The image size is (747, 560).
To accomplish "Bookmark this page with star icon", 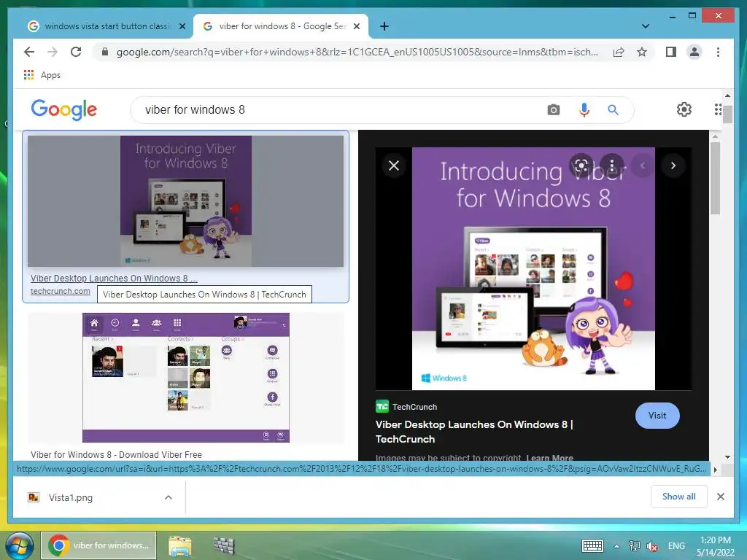I will [x=642, y=52].
